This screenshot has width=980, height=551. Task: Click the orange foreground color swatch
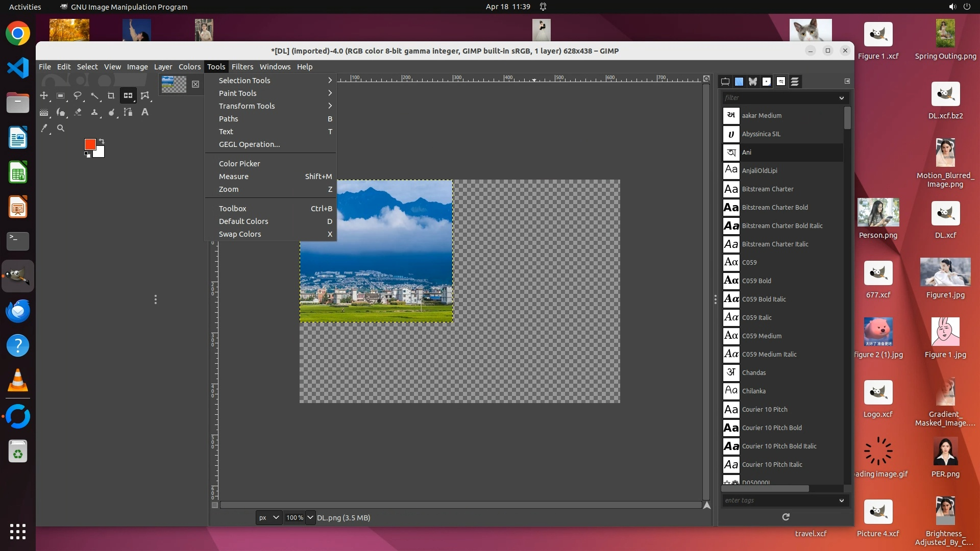pos(90,144)
